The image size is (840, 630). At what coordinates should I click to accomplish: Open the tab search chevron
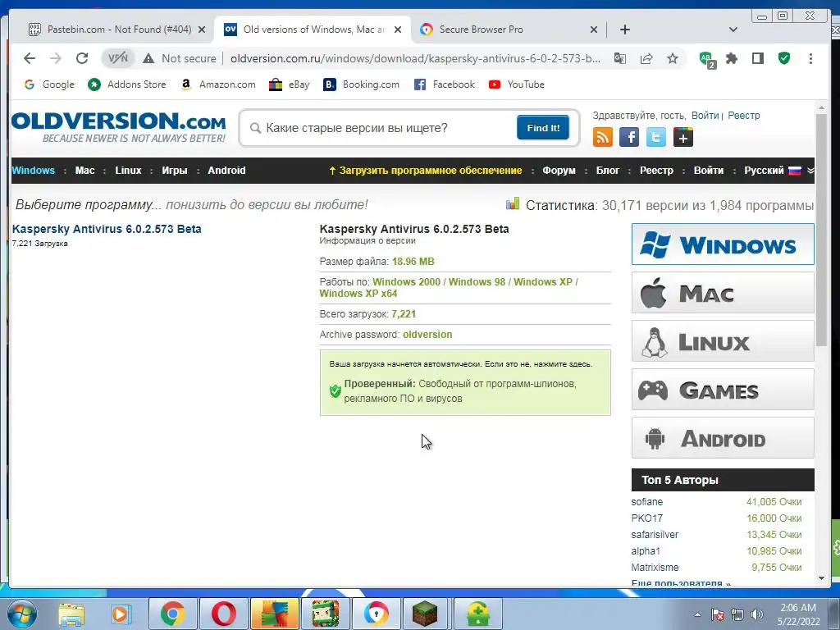(733, 30)
